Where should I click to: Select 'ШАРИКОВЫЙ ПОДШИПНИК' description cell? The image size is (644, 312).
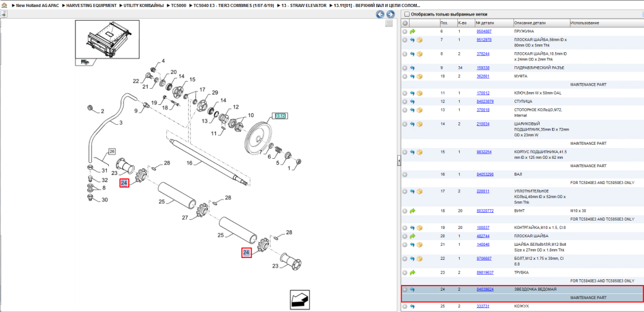point(542,129)
